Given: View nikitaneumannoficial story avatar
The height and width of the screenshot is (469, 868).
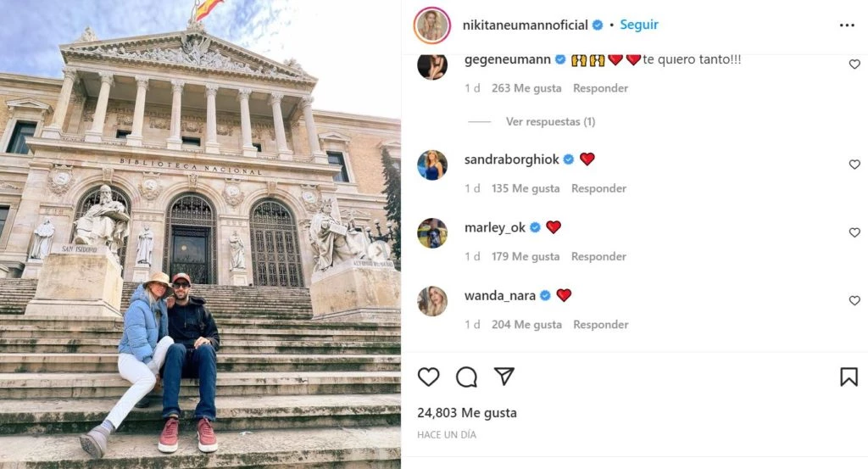Looking at the screenshot, I should click(432, 25).
